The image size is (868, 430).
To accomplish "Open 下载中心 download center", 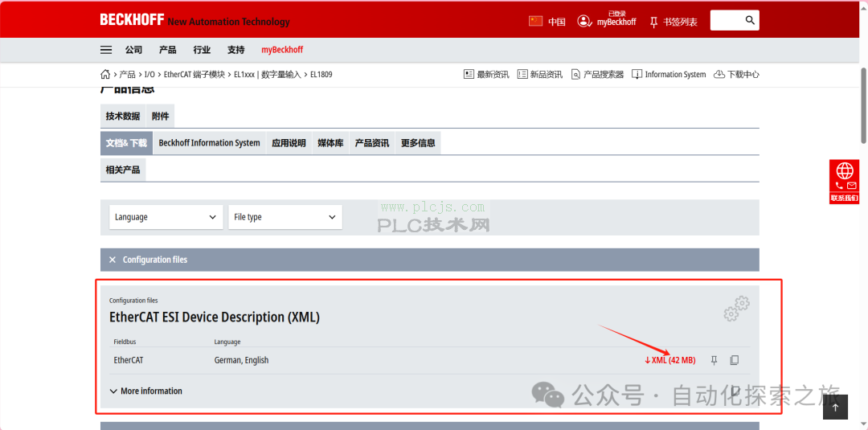I will tap(736, 74).
